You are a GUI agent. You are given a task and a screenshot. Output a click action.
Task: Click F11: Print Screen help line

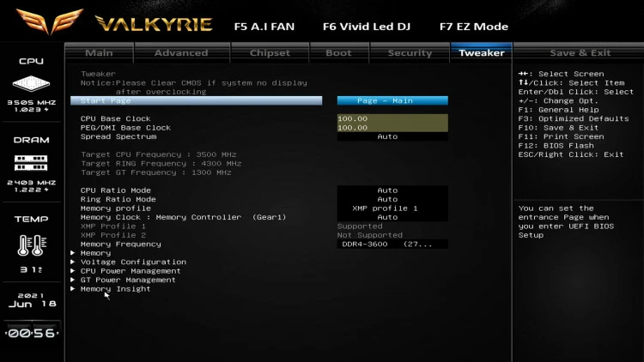[561, 136]
